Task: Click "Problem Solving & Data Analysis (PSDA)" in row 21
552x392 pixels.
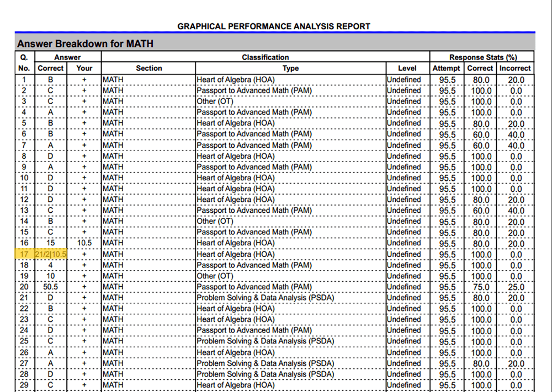Action: tap(265, 298)
